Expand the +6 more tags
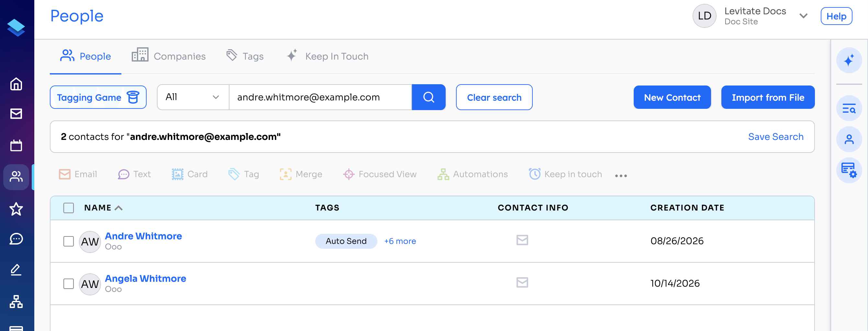The image size is (868, 331). pos(400,241)
